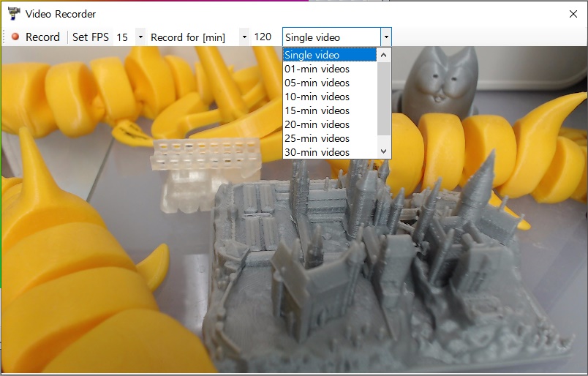
Task: Click the red Record button
Action: (x=36, y=37)
